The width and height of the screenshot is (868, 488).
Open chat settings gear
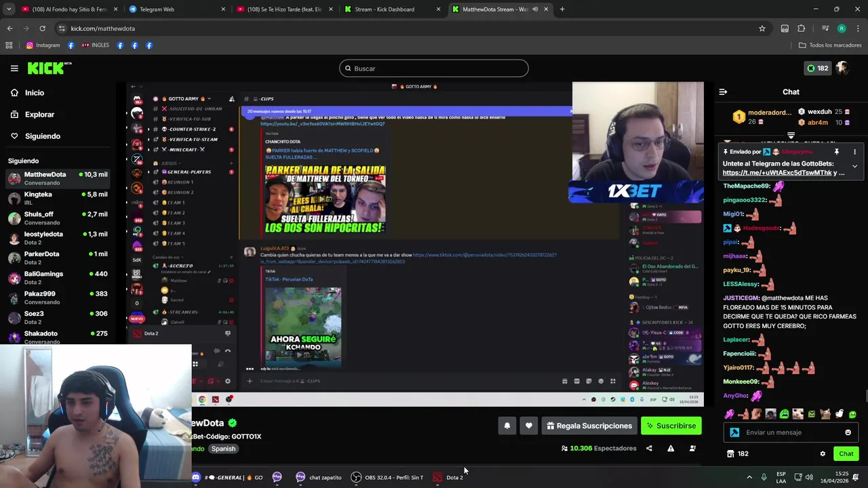(823, 454)
